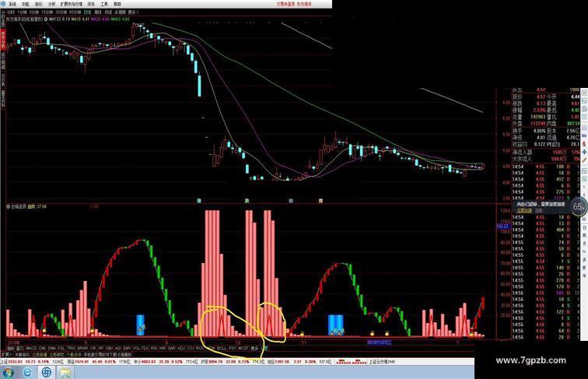Click the 上证 index value in status bar
588x379 pixels.
16,362
